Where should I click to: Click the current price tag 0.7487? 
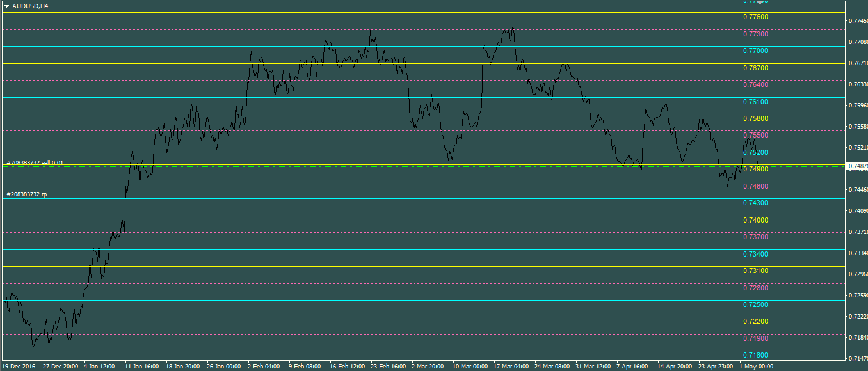click(856, 166)
